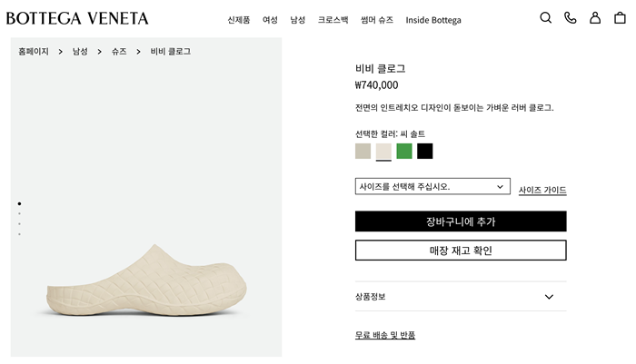
Task: Open the account profile icon
Action: click(595, 18)
